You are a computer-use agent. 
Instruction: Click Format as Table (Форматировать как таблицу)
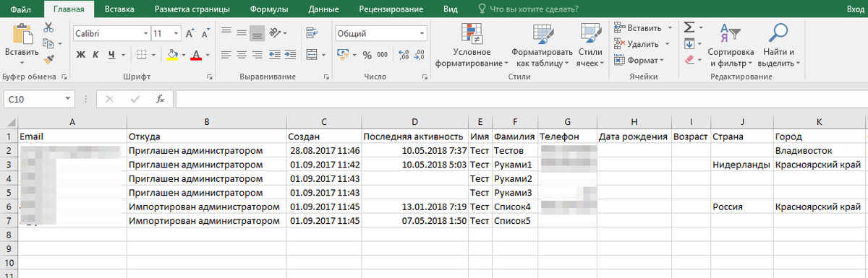pyautogui.click(x=542, y=45)
